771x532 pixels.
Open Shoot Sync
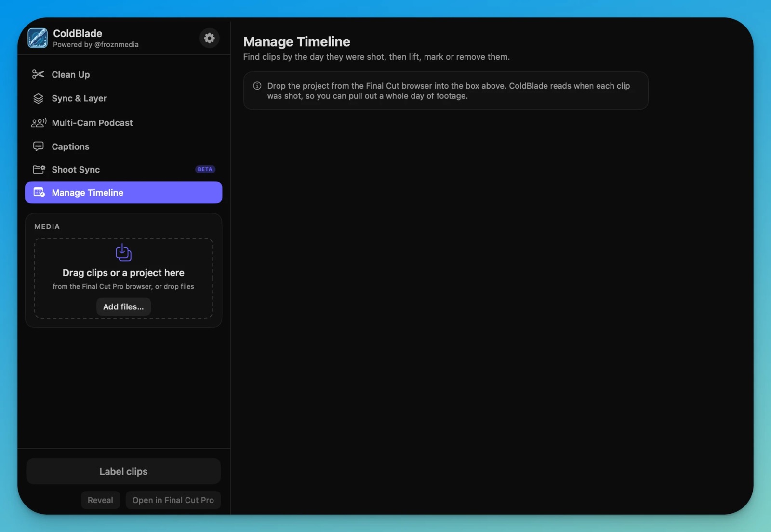coord(123,170)
